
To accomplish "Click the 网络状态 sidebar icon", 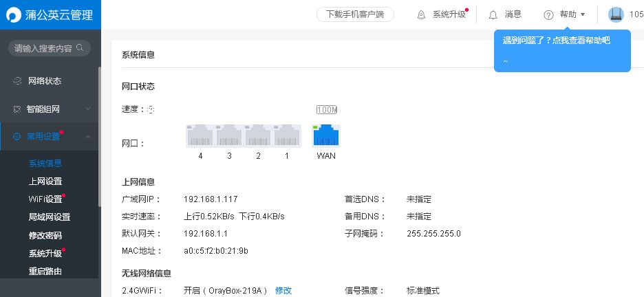I will [17, 81].
